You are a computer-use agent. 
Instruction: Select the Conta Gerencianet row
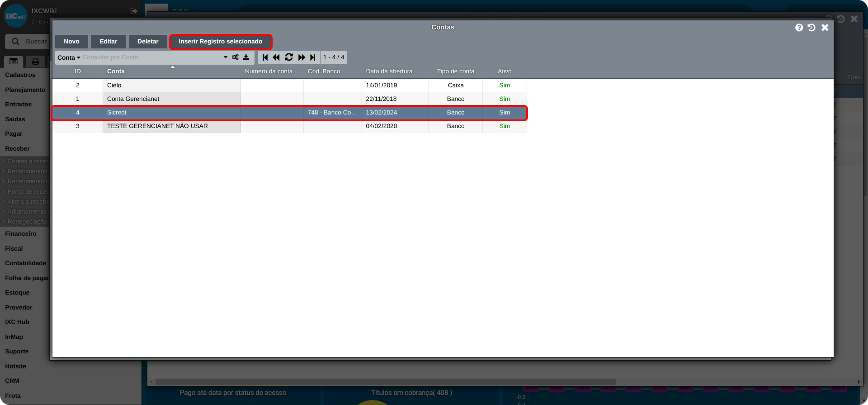click(289, 99)
